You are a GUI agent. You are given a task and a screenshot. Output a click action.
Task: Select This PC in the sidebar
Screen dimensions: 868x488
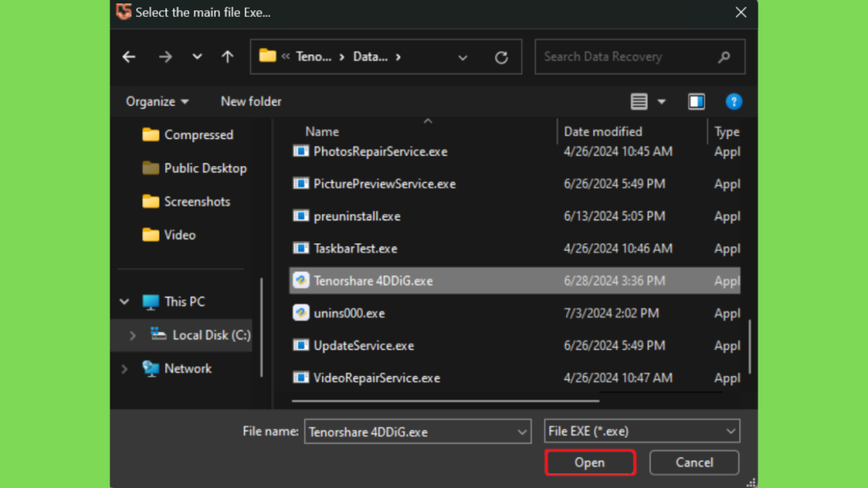point(173,302)
